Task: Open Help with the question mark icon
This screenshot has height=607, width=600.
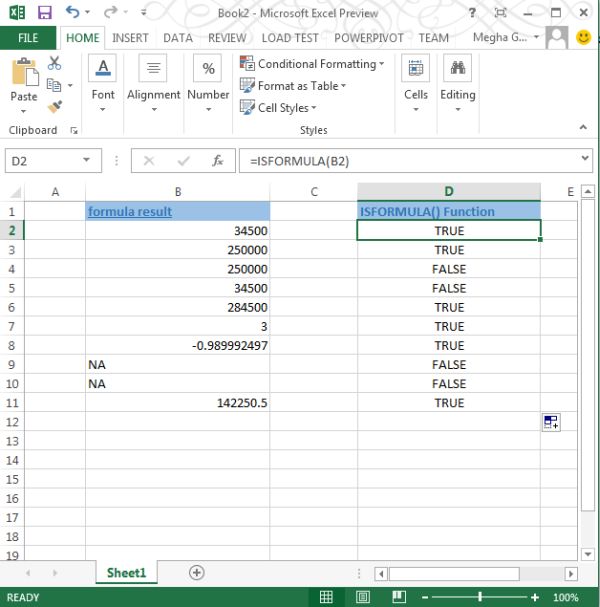Action: click(x=472, y=13)
